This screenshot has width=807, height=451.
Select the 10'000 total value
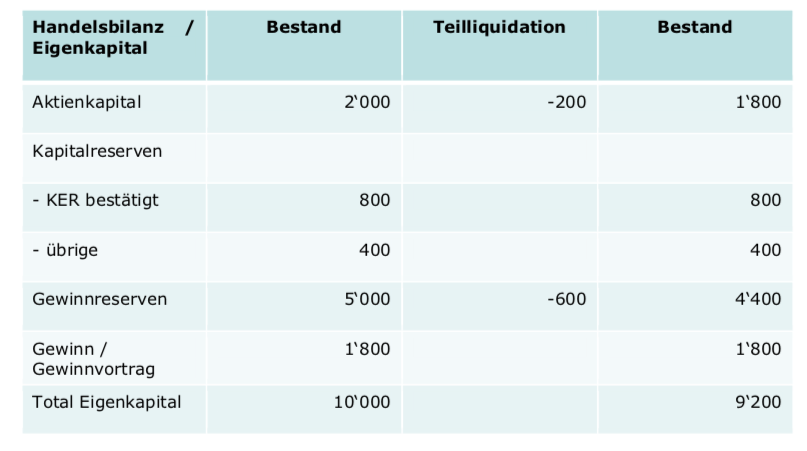(362, 402)
